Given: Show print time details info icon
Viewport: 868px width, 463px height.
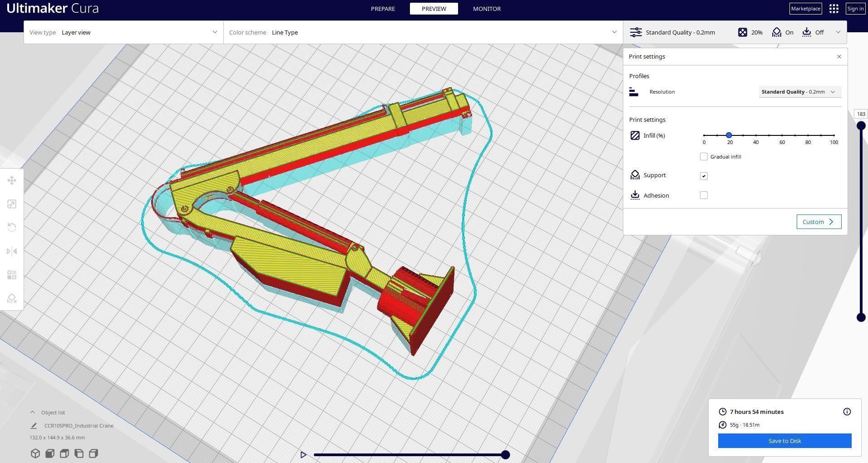Looking at the screenshot, I should coord(847,412).
